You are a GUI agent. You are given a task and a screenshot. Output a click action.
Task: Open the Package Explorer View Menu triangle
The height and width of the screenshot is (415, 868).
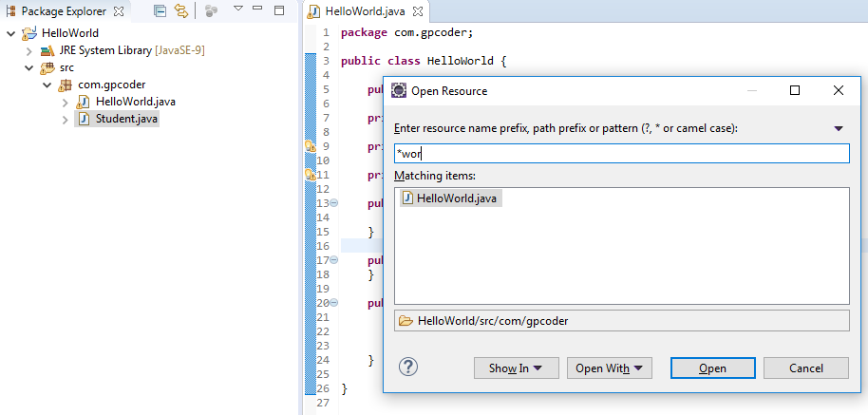(237, 10)
